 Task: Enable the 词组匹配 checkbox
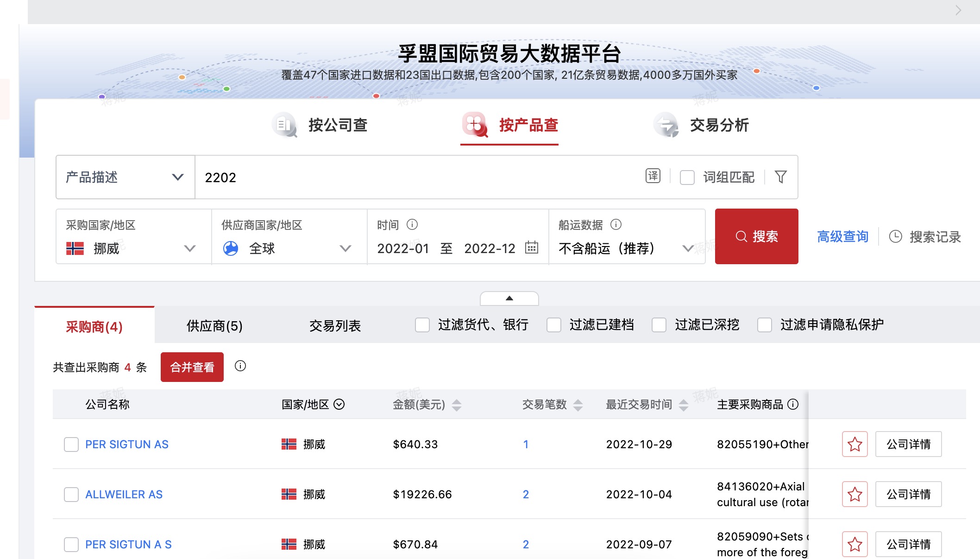click(x=687, y=178)
